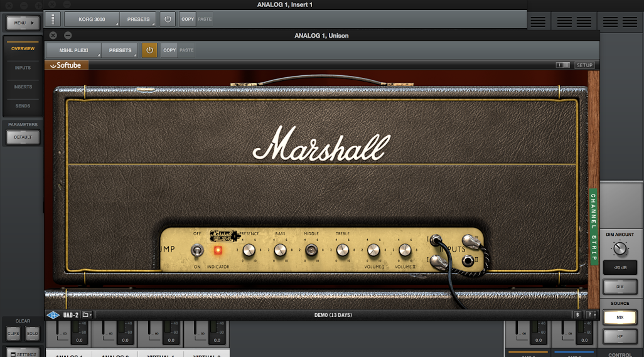The width and height of the screenshot is (644, 357).
Task: Open the Softube SETUP panel
Action: [584, 65]
